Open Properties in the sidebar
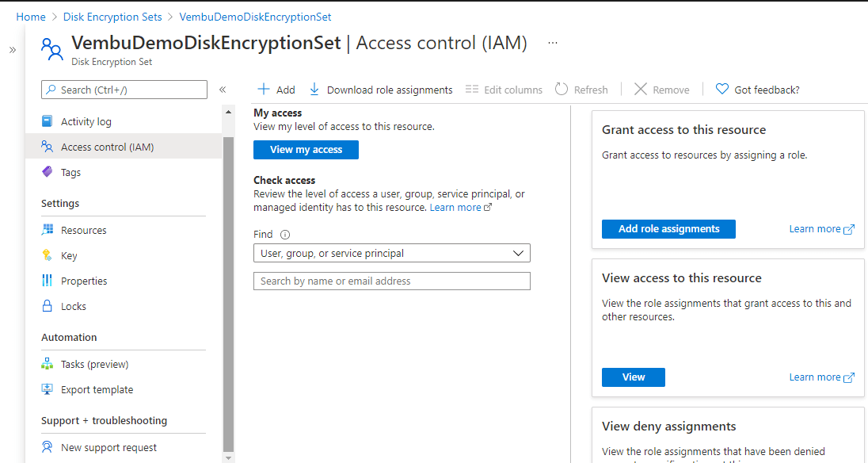The width and height of the screenshot is (868, 463). [x=84, y=281]
